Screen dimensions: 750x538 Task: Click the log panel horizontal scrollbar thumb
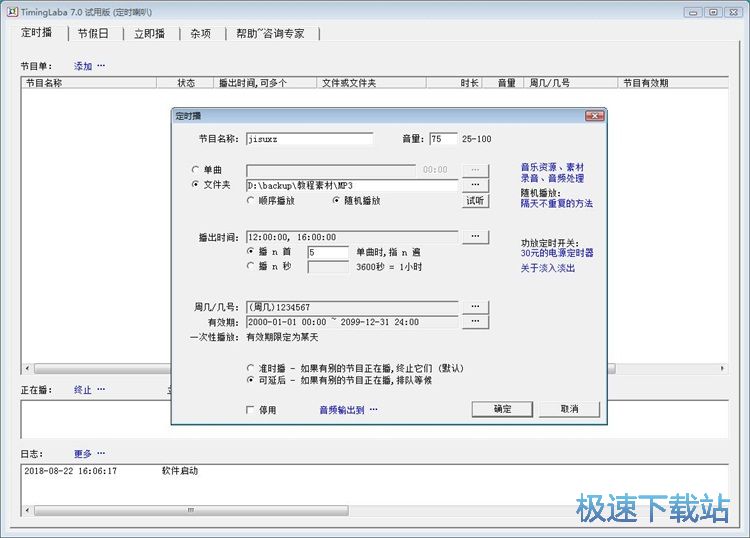tap(191, 510)
